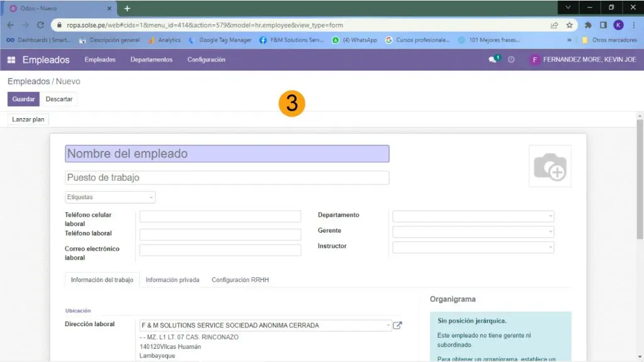Click the browser share page icon
Image resolution: width=644 pixels, height=362 pixels.
coord(554,25)
